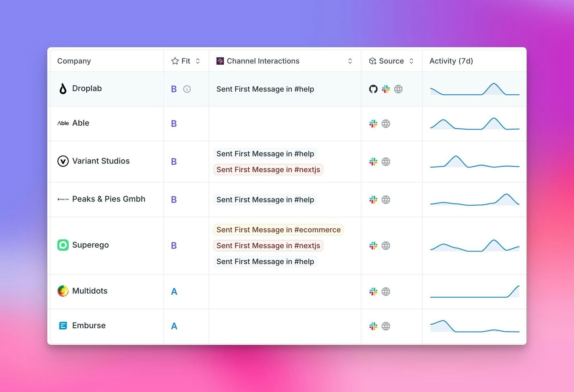Open the Channel Interactions sort dropdown
The width and height of the screenshot is (574, 392).
(350, 61)
